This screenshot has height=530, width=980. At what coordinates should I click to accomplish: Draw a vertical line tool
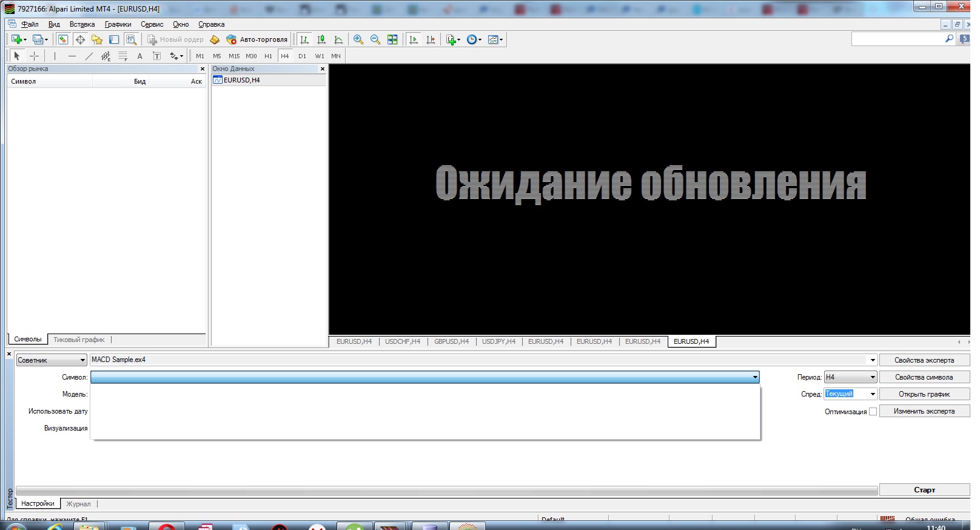[55, 56]
